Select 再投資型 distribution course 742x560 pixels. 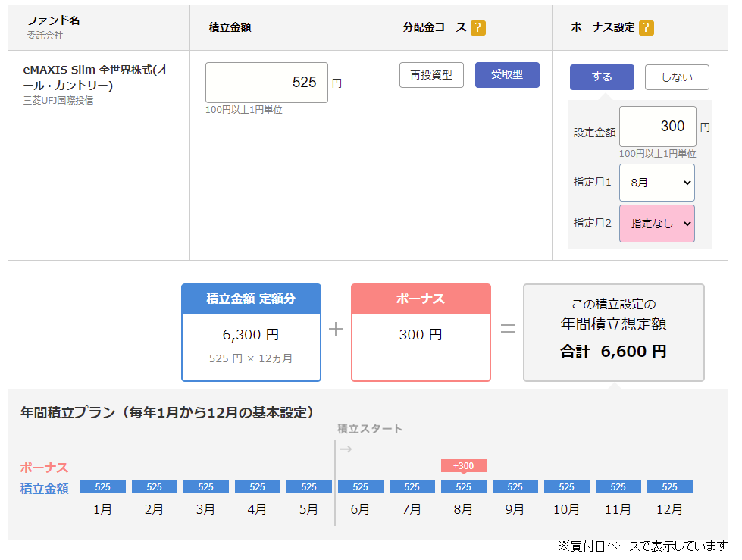[431, 75]
